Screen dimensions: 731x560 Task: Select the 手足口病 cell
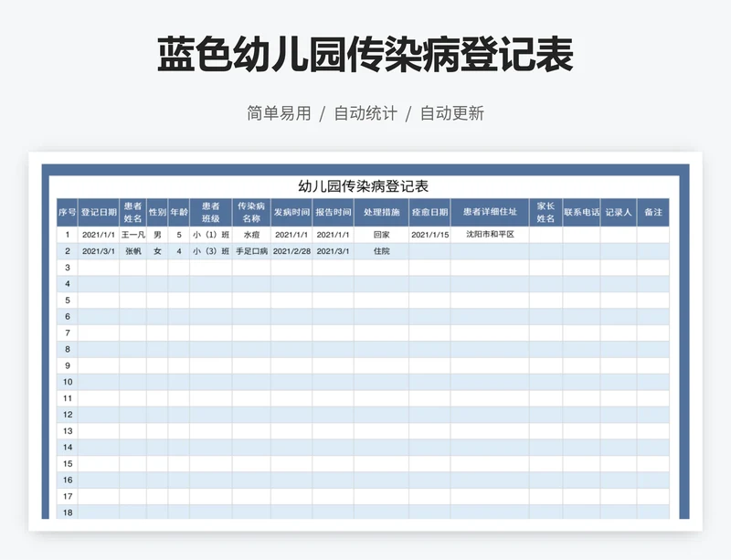click(x=251, y=251)
